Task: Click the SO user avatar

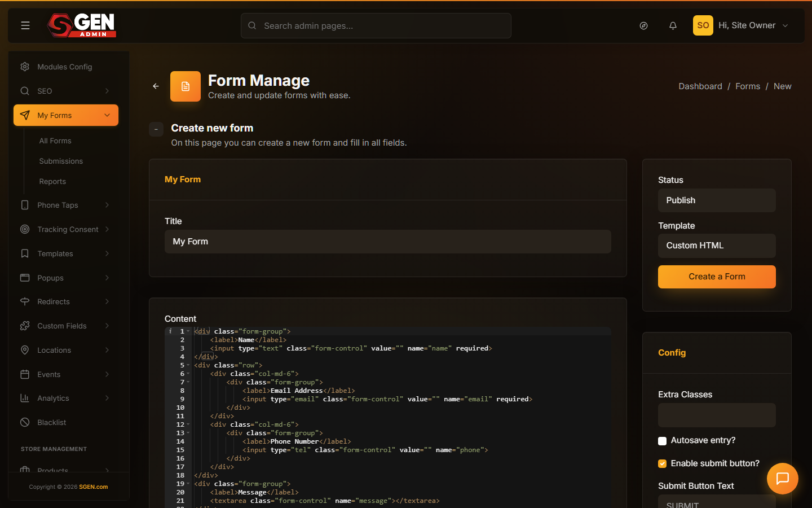Action: click(703, 25)
